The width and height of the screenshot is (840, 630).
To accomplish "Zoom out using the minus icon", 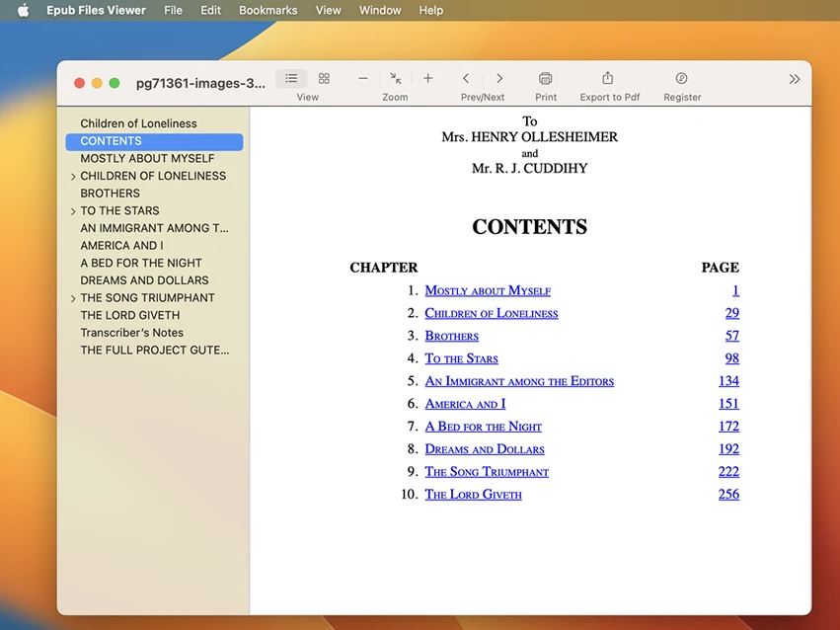I will (362, 76).
